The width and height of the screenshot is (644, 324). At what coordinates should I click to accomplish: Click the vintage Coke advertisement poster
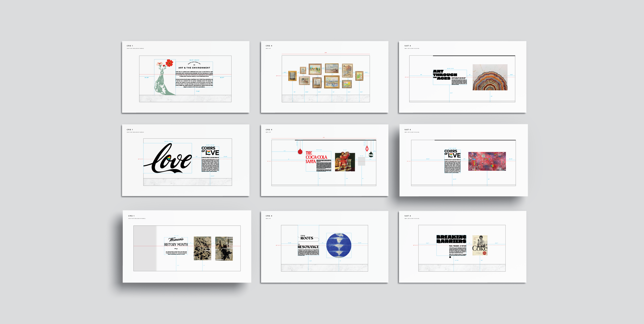pyautogui.click(x=480, y=245)
